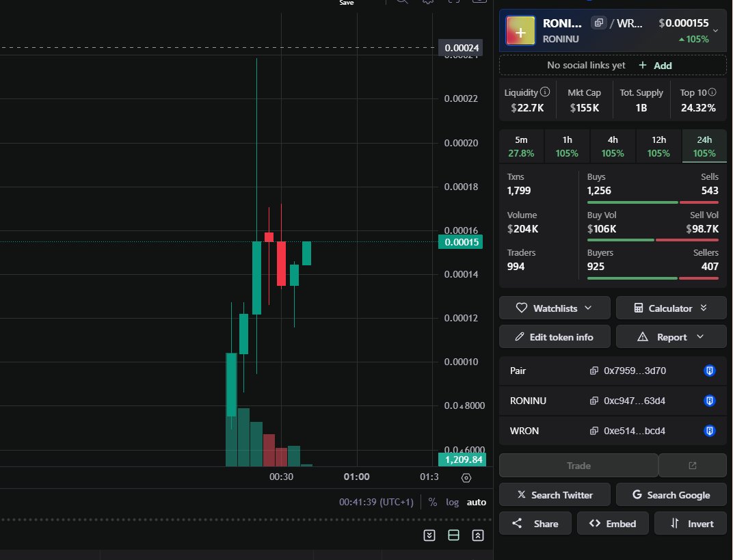This screenshot has width=733, height=560.
Task: Click the token image placeholder with plus
Action: coord(520,31)
